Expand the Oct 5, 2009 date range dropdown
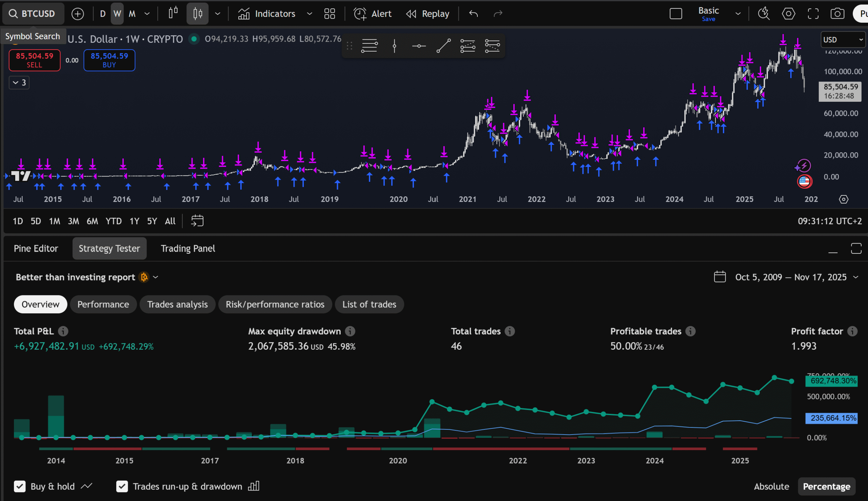The image size is (868, 501). [x=856, y=277]
